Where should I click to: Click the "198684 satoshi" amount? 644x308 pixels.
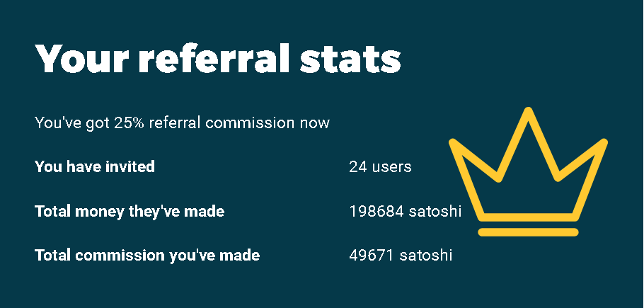click(405, 212)
